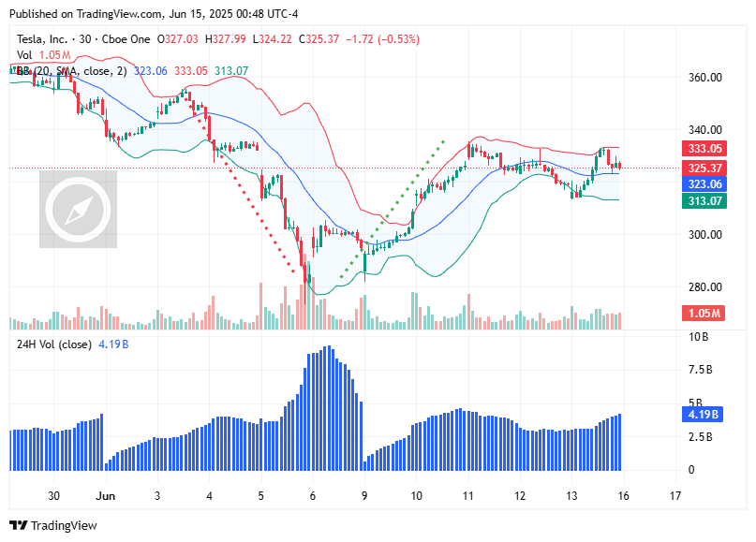Click the blue 4.19B axis tag

[x=703, y=415]
